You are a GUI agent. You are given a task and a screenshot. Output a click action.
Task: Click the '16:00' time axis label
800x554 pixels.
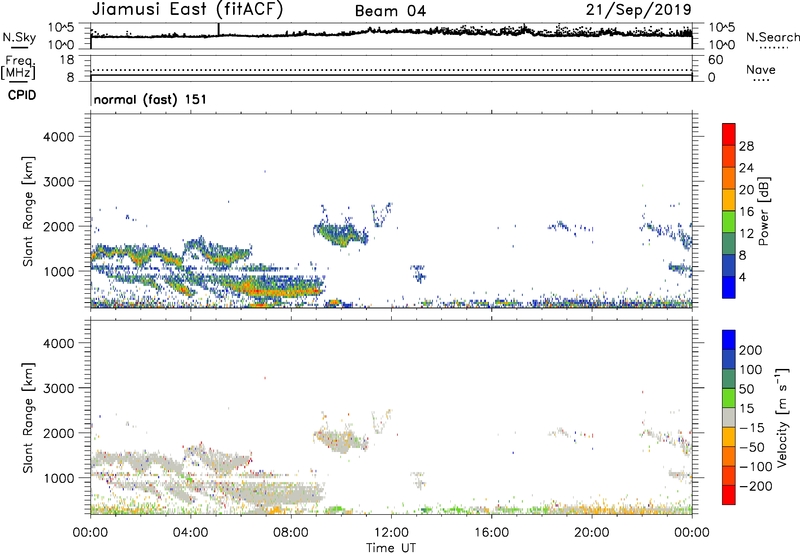click(491, 533)
